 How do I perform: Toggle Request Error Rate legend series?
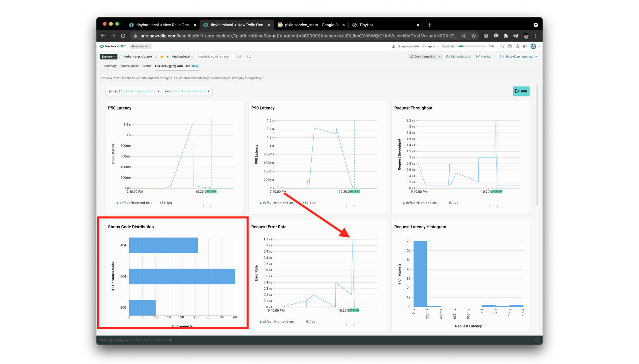pos(278,322)
